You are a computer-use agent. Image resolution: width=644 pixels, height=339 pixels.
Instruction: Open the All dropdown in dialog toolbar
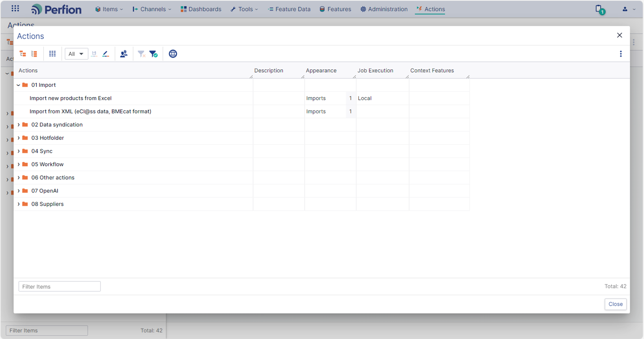pos(76,54)
